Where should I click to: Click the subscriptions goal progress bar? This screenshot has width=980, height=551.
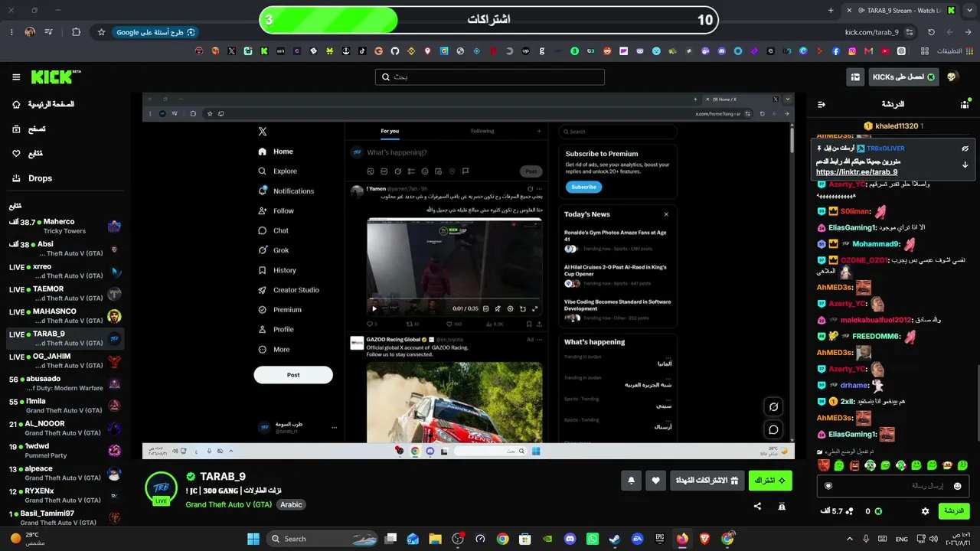488,20
